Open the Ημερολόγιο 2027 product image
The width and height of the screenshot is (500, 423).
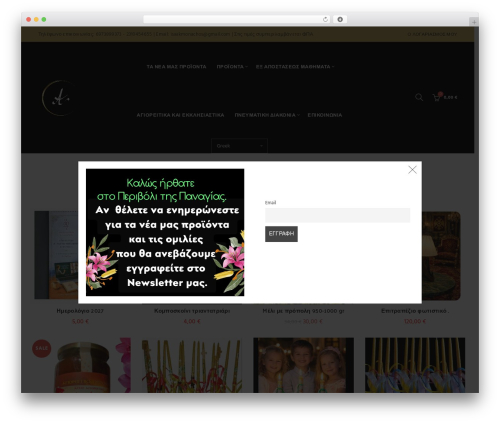click(56, 255)
